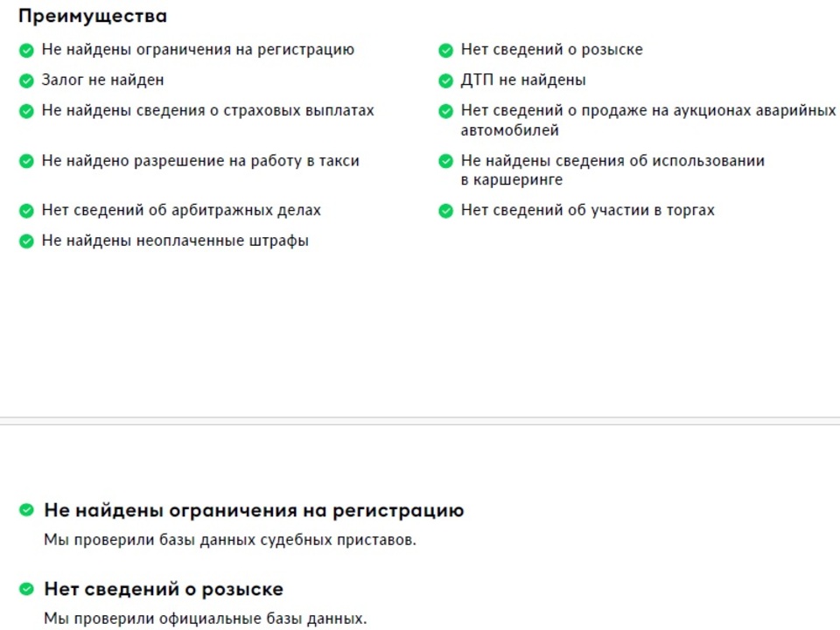The width and height of the screenshot is (840, 630).
Task: Click the 'Преимущества' section heading
Action: click(x=93, y=16)
